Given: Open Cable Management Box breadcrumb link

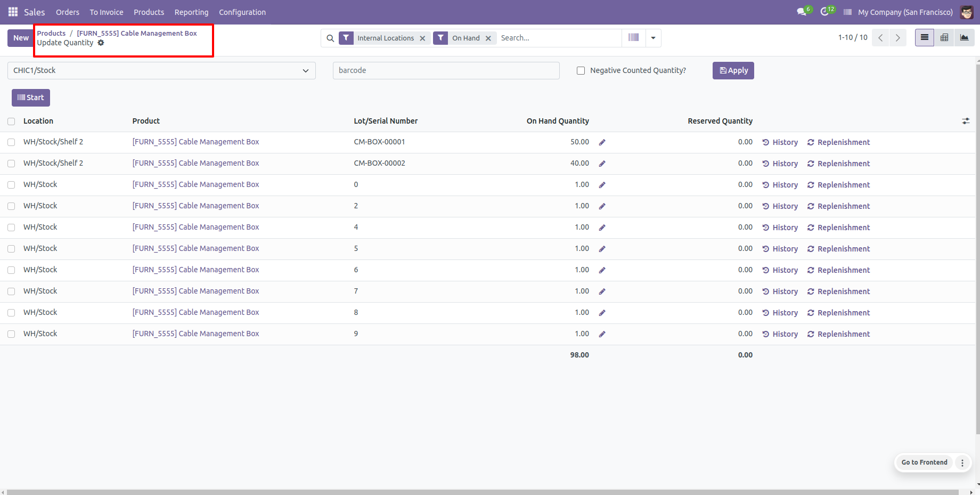Looking at the screenshot, I should tap(137, 33).
